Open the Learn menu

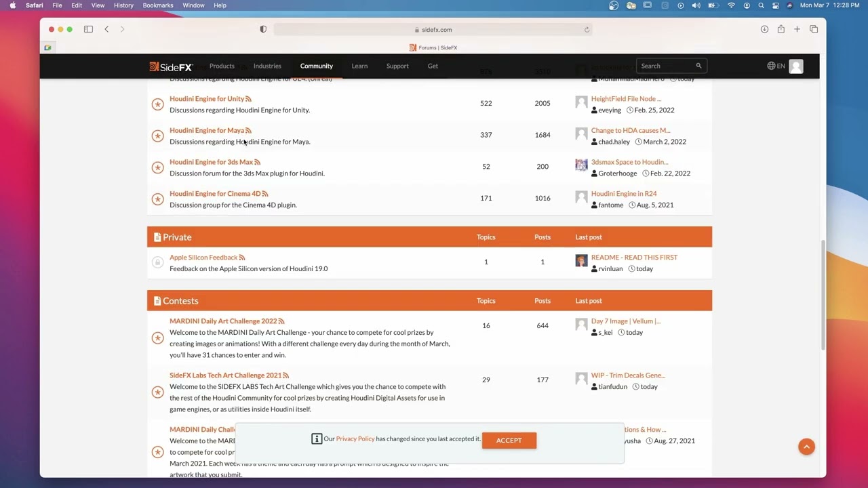click(x=359, y=66)
